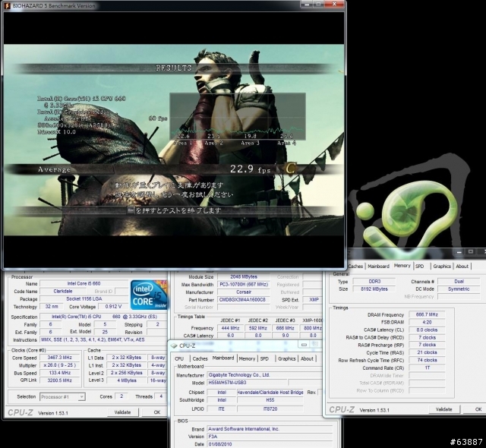486x448 pixels.
Task: Click the QPI Link value '3200.5 MHz'
Action: pyautogui.click(x=59, y=380)
